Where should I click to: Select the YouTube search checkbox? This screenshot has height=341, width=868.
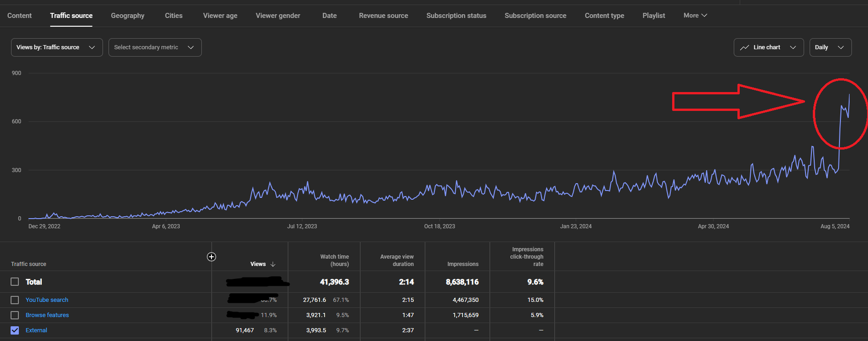tap(15, 300)
